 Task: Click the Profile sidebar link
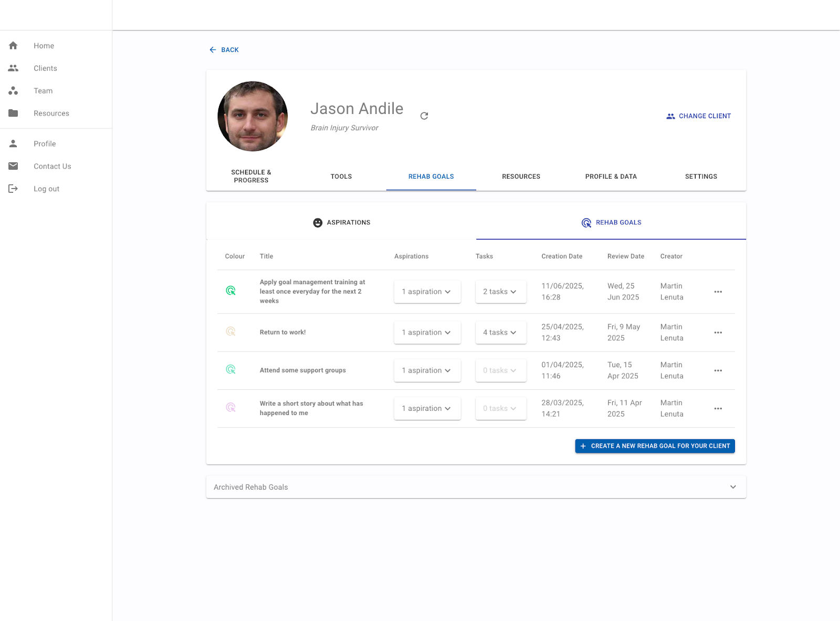click(x=56, y=143)
